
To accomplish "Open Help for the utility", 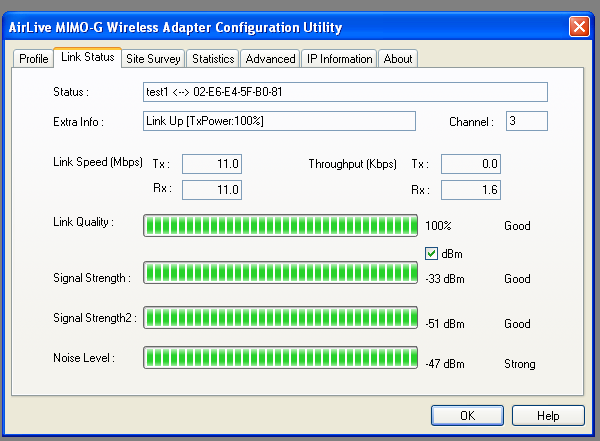I will click(548, 415).
